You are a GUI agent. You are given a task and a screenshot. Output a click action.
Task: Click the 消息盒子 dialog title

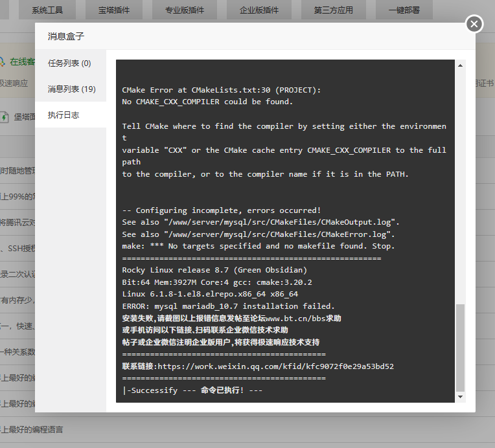[x=66, y=36]
